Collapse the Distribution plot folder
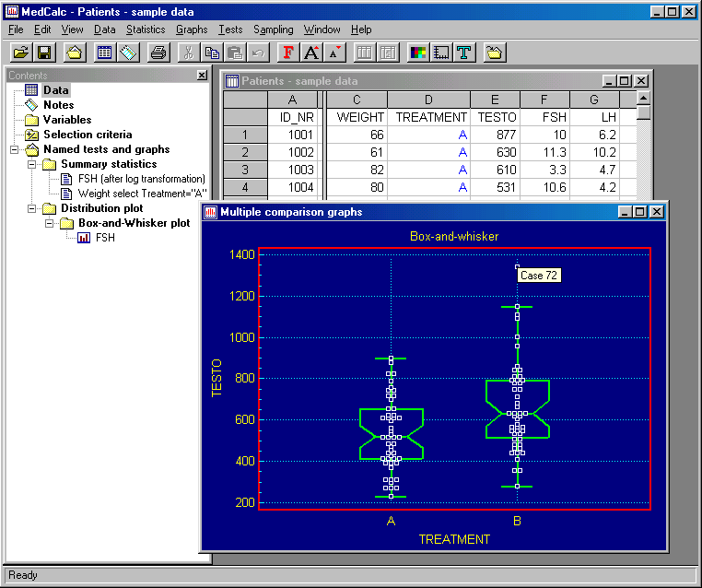702x588 pixels. 32,208
